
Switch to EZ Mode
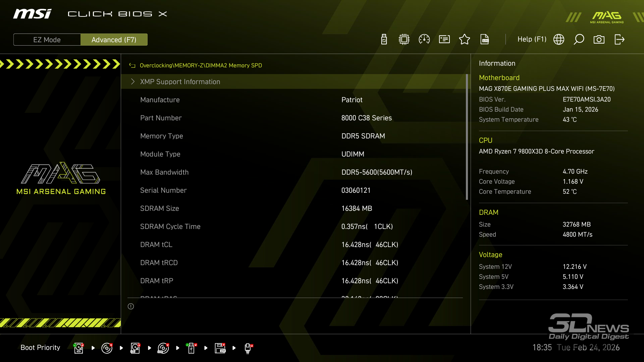click(47, 40)
